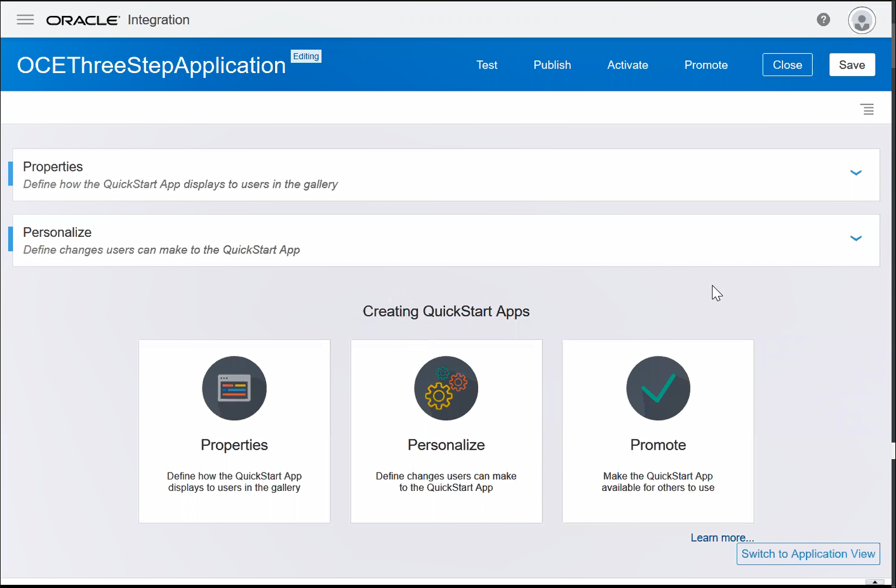This screenshot has height=588, width=896.
Task: Click the Properties card title
Action: 234,445
